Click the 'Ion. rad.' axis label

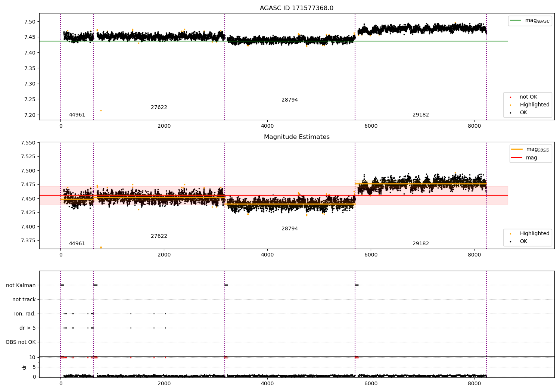(x=25, y=314)
